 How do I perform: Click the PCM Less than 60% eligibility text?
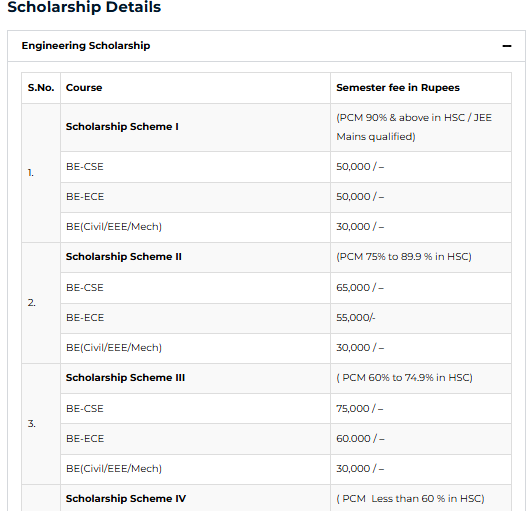[410, 498]
